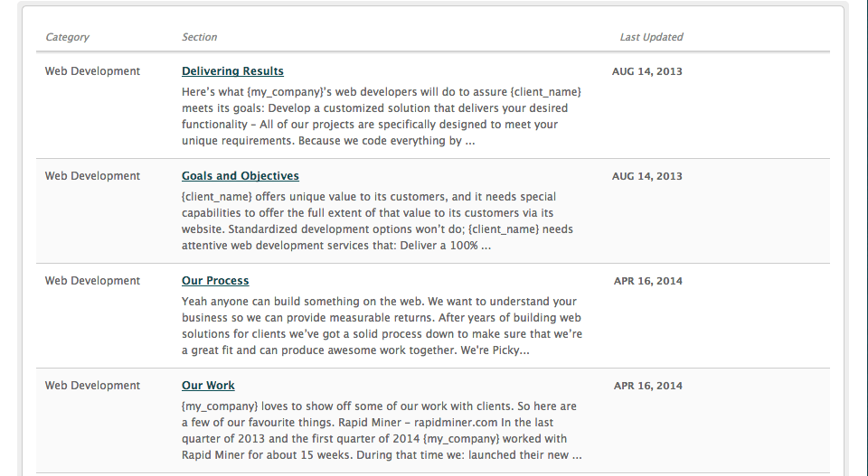Image resolution: width=868 pixels, height=476 pixels.
Task: Select Web Development category in Our Process row
Action: coord(92,281)
